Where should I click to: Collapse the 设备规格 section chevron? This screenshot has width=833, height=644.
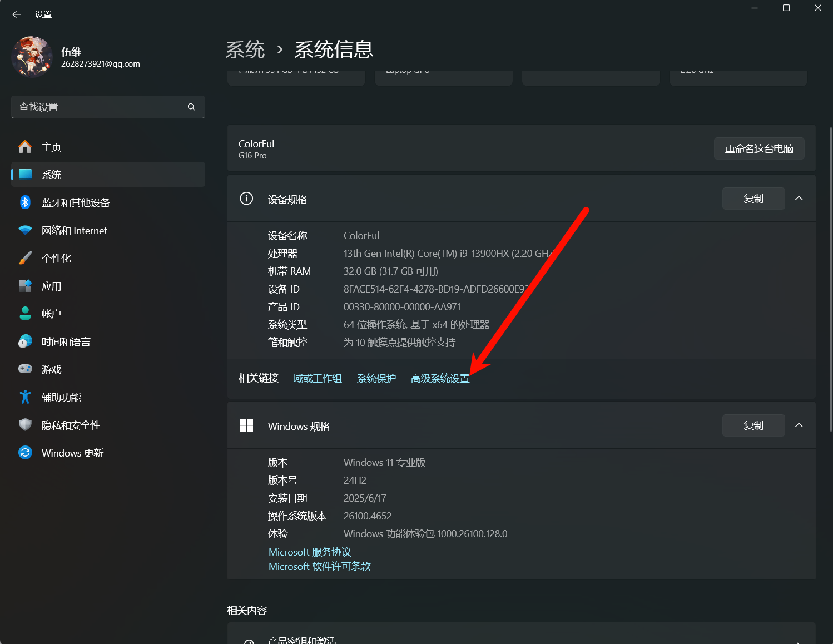pyautogui.click(x=799, y=199)
